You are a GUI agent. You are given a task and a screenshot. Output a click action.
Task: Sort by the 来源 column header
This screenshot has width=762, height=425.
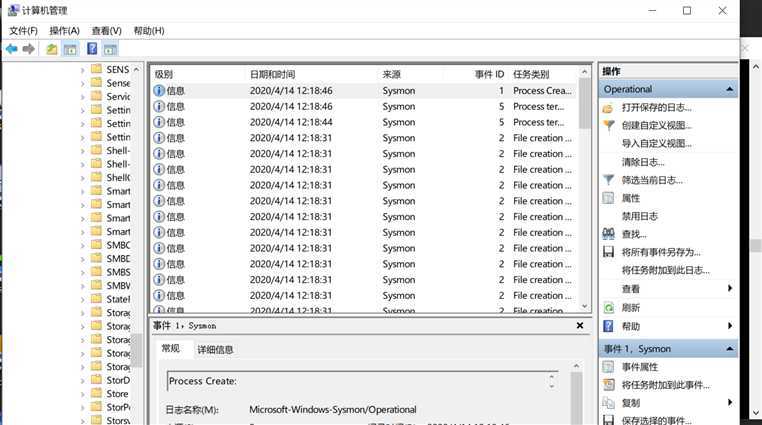click(411, 74)
